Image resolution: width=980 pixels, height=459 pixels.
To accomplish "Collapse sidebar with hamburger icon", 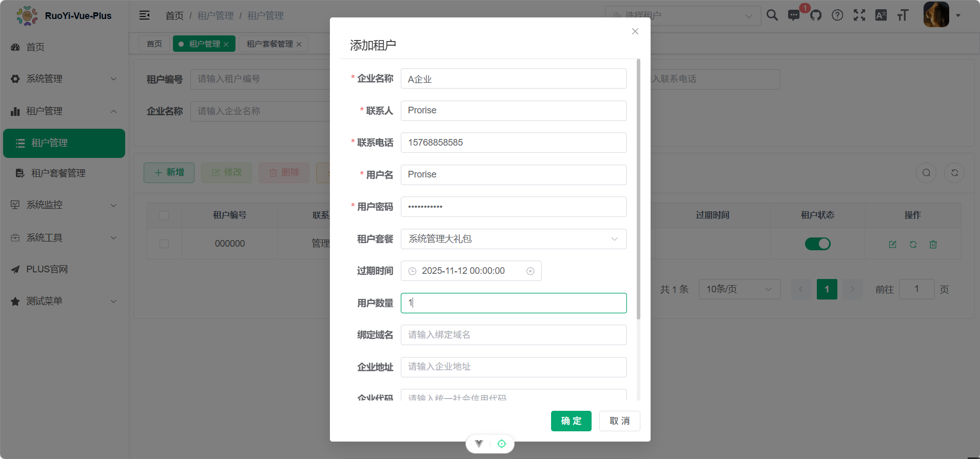I will (145, 15).
